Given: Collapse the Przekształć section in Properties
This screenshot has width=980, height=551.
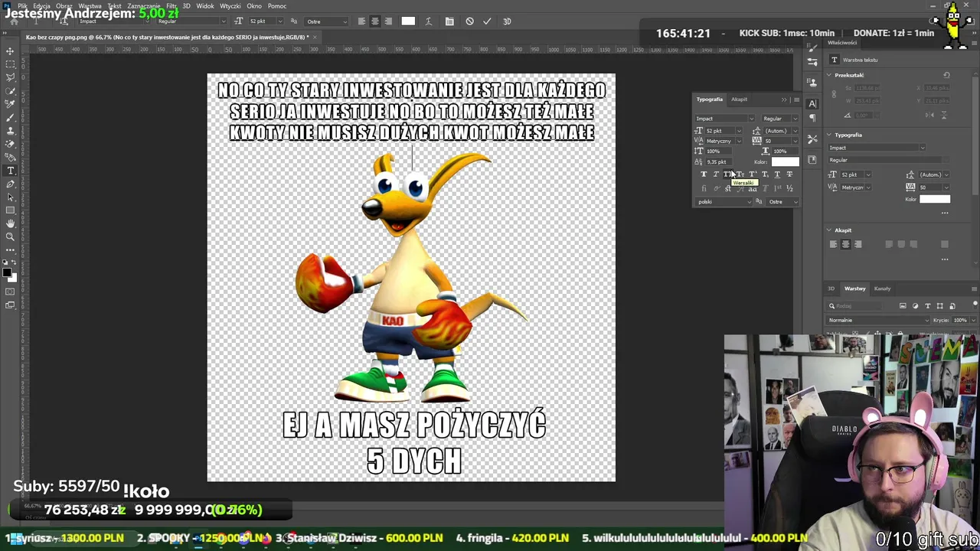Looking at the screenshot, I should 829,75.
